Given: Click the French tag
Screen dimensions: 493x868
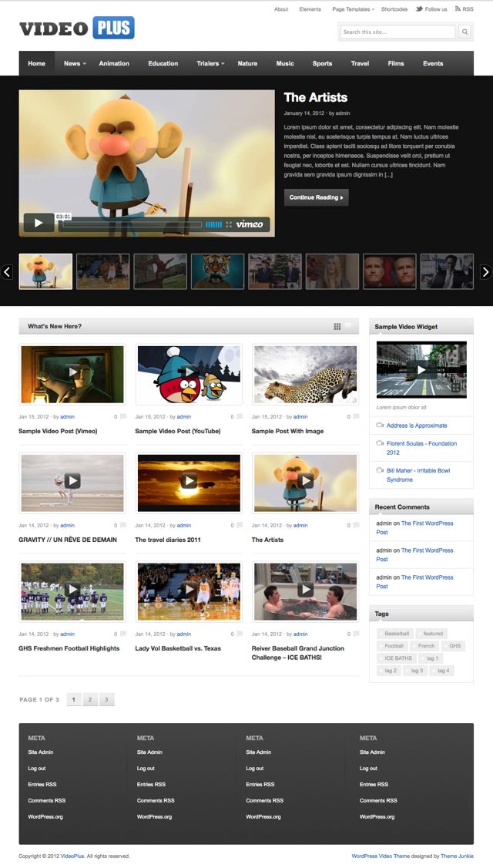Looking at the screenshot, I should pyautogui.click(x=424, y=645).
